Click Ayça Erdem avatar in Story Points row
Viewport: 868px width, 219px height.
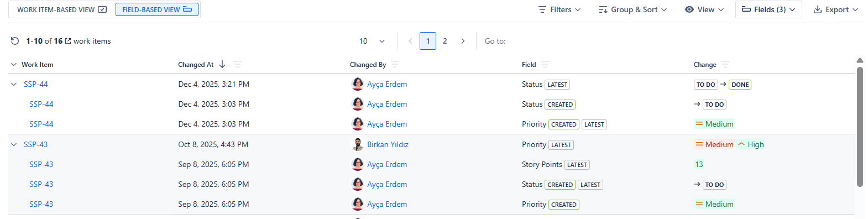(358, 164)
